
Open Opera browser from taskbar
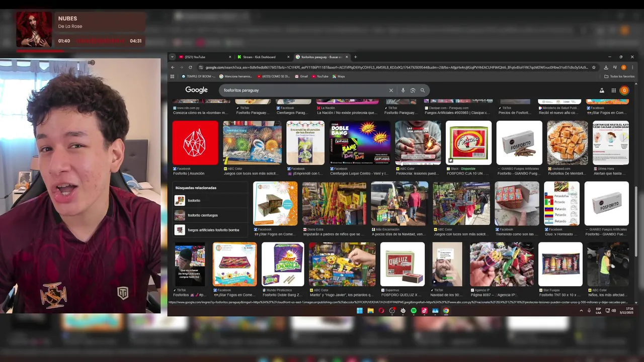(x=381, y=311)
